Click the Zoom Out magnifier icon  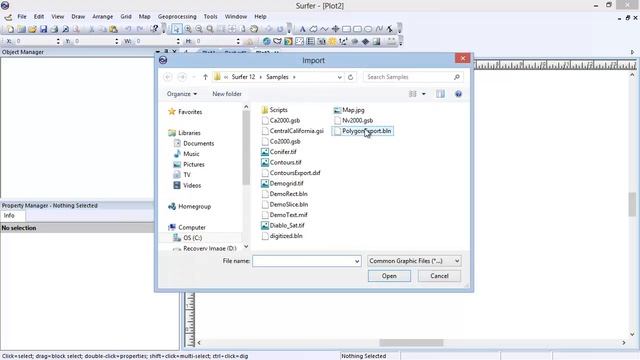point(199,29)
